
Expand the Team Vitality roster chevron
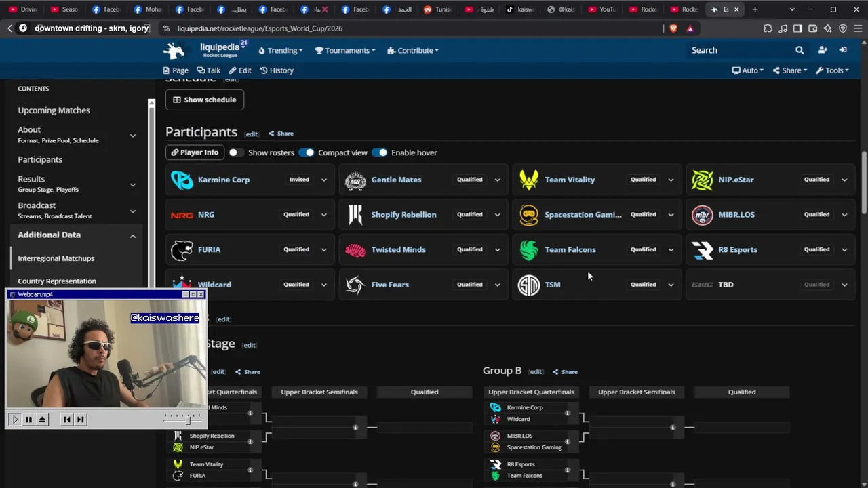671,180
